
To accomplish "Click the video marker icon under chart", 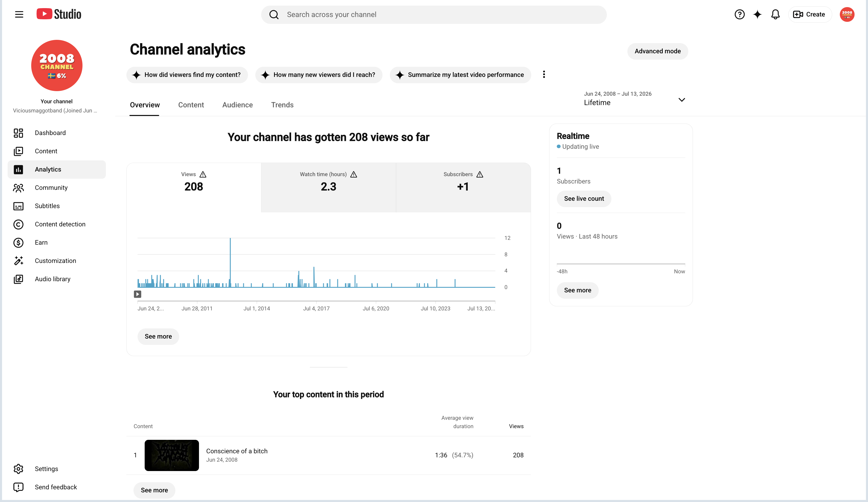I will (138, 294).
